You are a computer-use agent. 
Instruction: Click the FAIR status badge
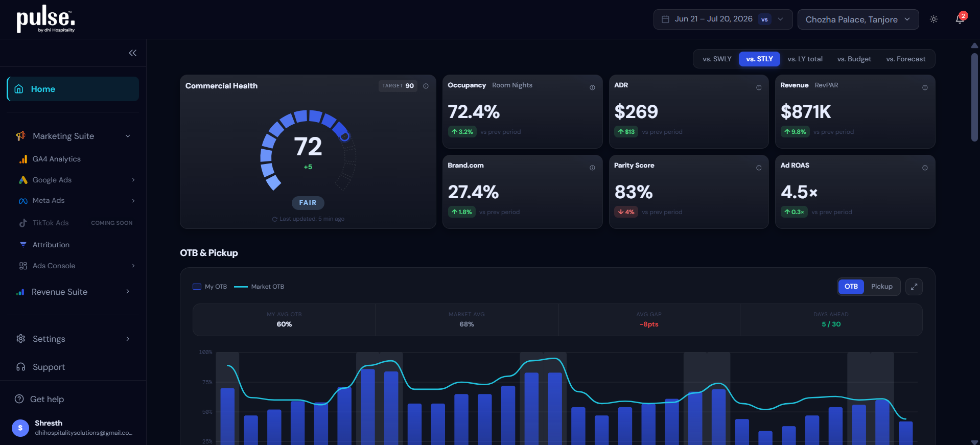coord(308,203)
